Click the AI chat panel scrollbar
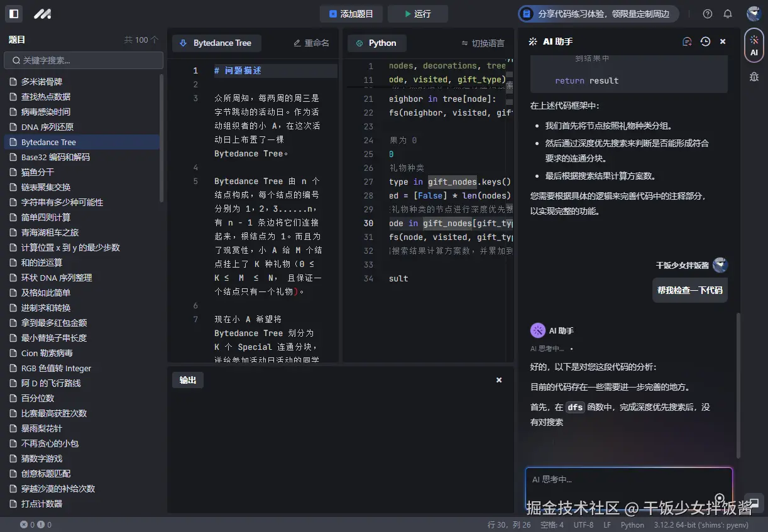Image resolution: width=768 pixels, height=532 pixels. tap(738, 385)
